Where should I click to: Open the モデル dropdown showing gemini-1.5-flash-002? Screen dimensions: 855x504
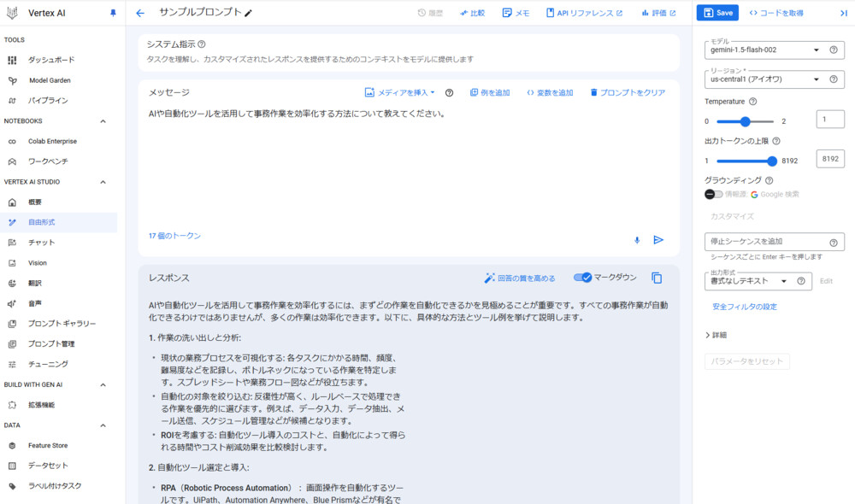click(764, 50)
